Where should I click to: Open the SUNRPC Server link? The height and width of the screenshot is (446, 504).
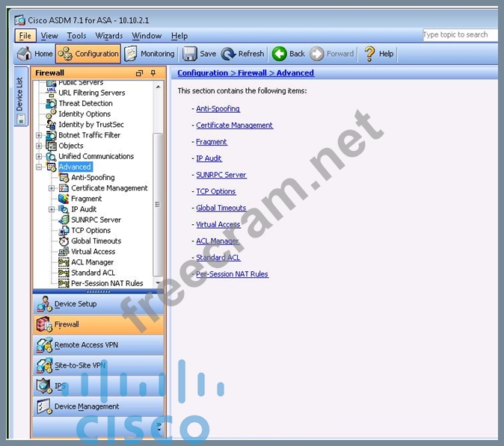point(221,175)
